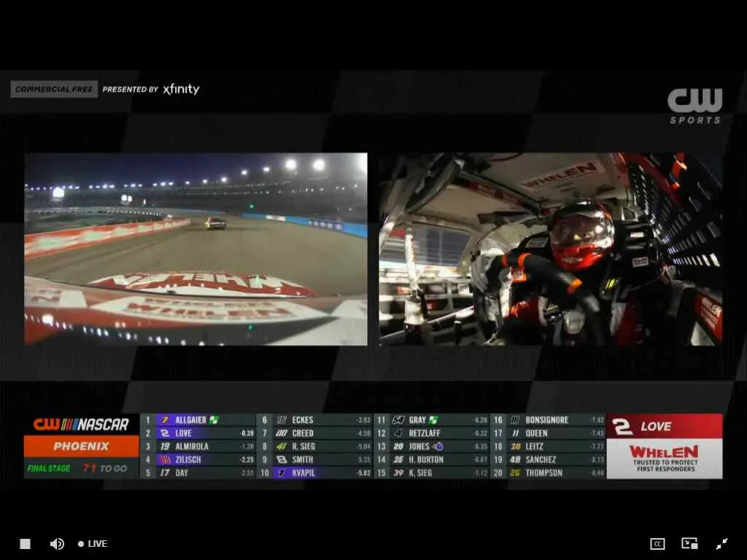Viewport: 747px width, 560px height.
Task: Click the circular icon beside JONES
Action: coord(438,447)
